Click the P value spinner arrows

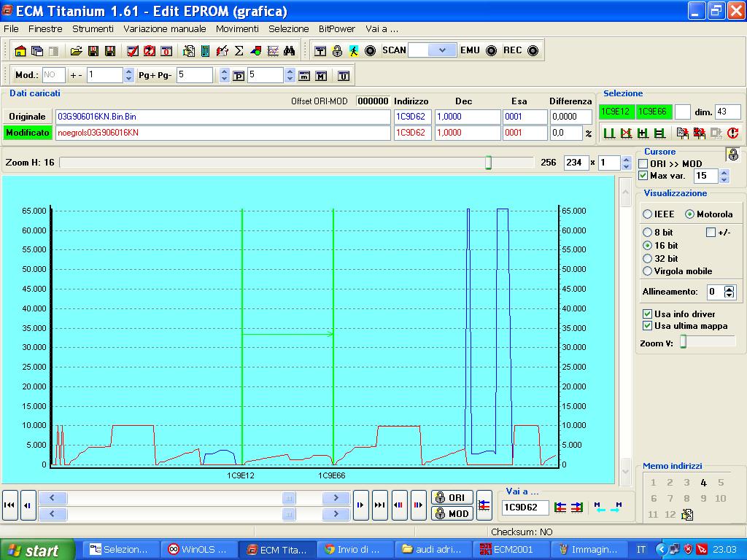point(290,75)
